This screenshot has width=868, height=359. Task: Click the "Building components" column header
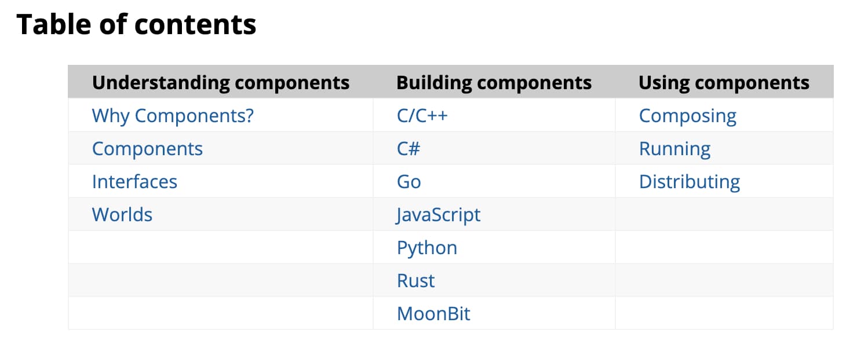pos(494,82)
